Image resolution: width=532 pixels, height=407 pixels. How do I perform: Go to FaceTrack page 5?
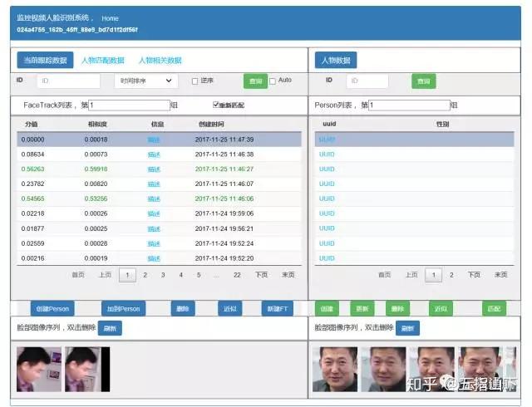click(x=199, y=275)
